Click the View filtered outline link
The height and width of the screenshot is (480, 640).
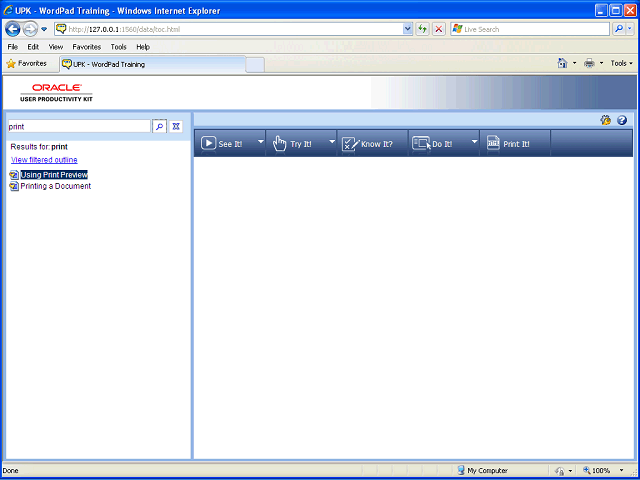pos(44,160)
